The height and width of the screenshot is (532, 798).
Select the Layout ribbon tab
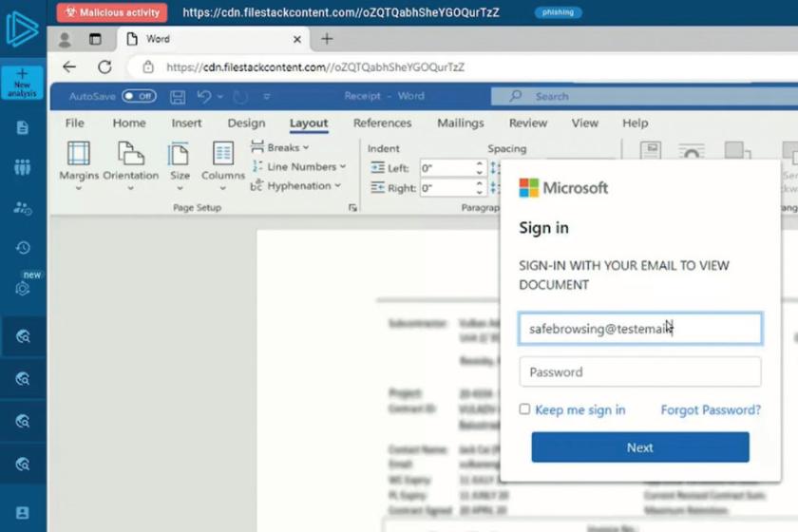point(309,123)
